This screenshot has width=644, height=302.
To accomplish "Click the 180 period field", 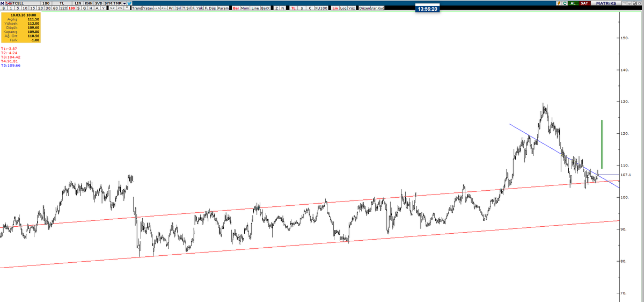I will click(x=46, y=3).
